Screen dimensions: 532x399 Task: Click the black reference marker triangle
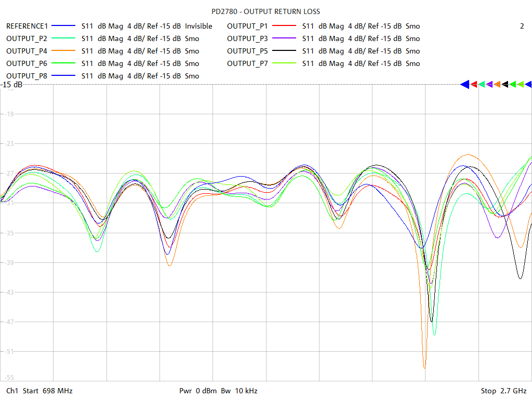tap(506, 84)
